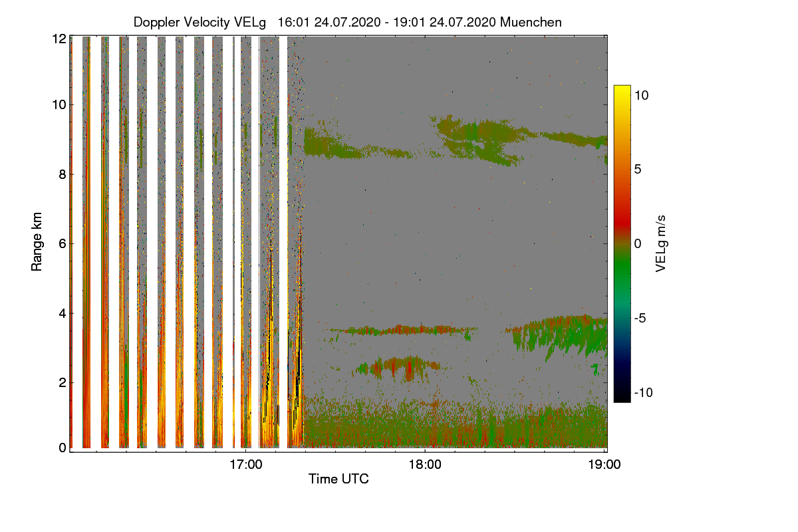
Task: Click the '0' range axis tick label
Action: (x=63, y=448)
